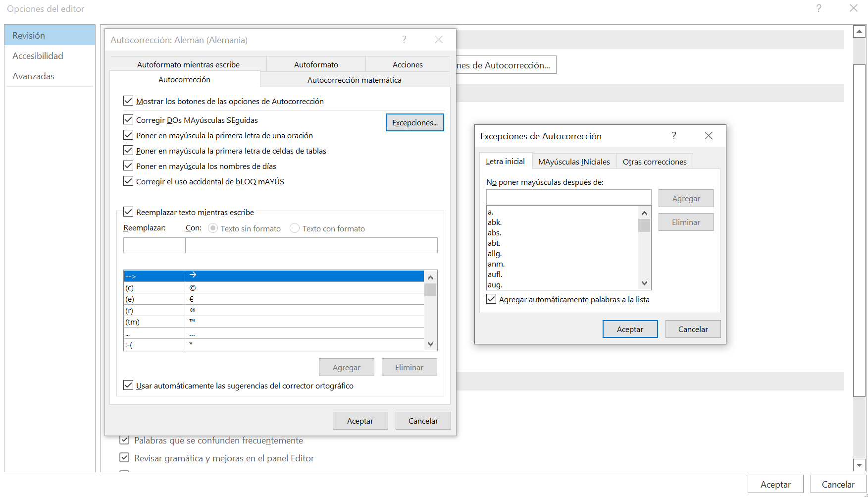Toggle Reemplazar texto mientras escribe checkbox
The height and width of the screenshot is (497, 868).
click(128, 212)
